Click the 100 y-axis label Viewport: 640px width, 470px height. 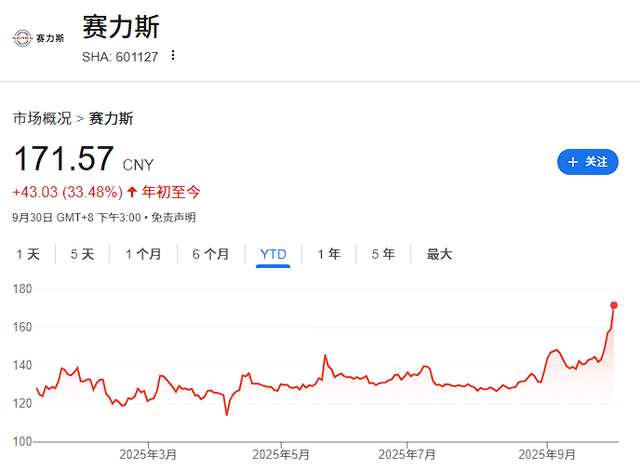click(22, 441)
